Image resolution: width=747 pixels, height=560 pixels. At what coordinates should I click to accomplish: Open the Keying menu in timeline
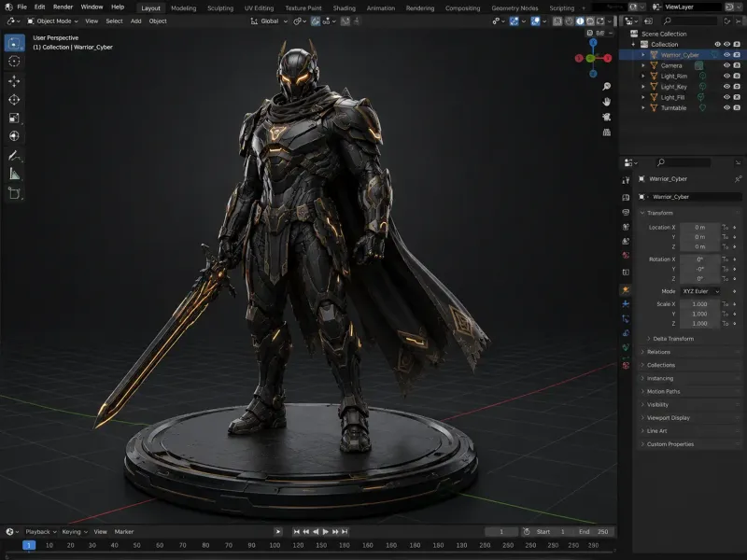[75, 531]
